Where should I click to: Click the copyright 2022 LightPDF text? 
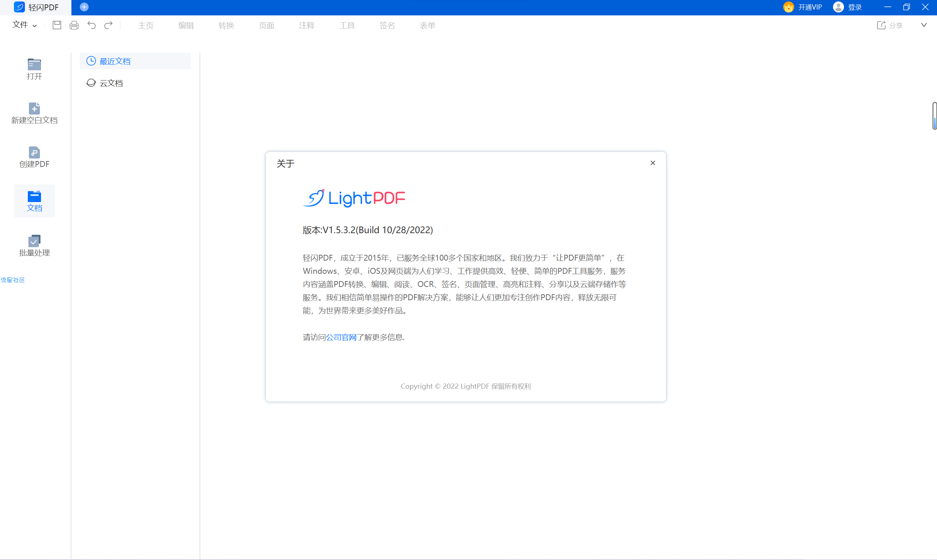466,387
